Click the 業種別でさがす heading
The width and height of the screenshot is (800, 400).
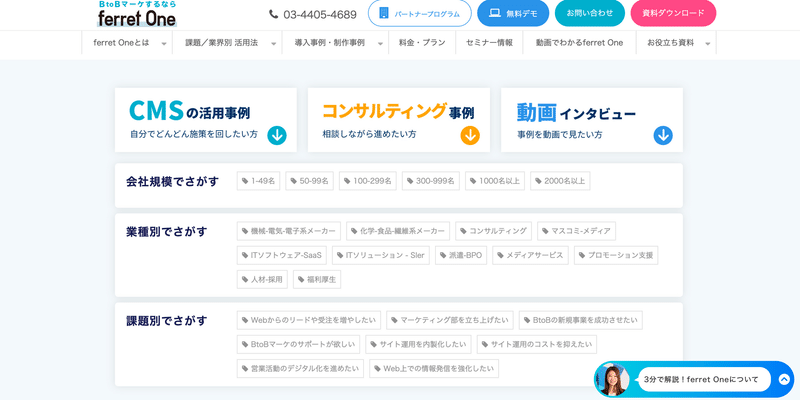[x=167, y=232]
